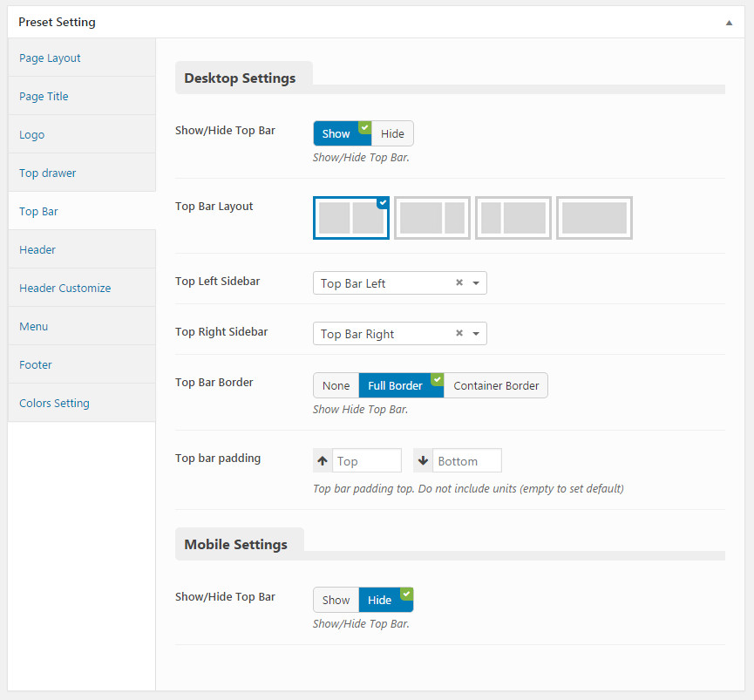Image resolution: width=754 pixels, height=700 pixels.
Task: Clear the Top Bar Left selection with x
Action: 459,282
